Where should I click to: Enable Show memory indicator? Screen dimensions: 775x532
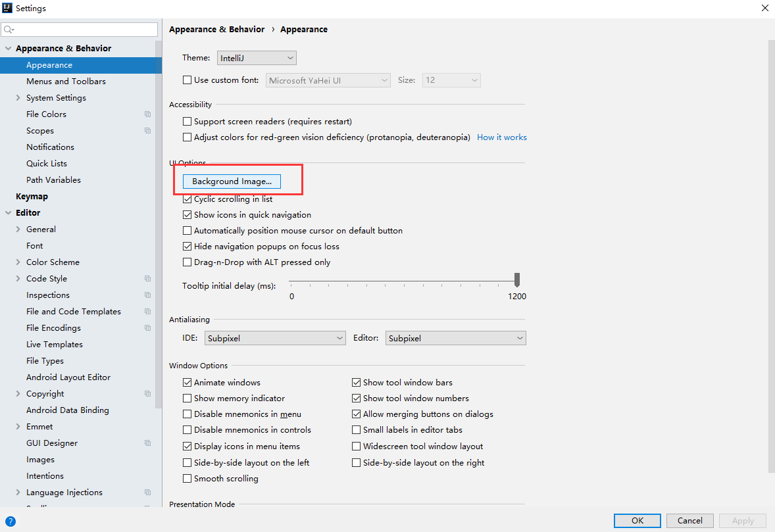187,398
